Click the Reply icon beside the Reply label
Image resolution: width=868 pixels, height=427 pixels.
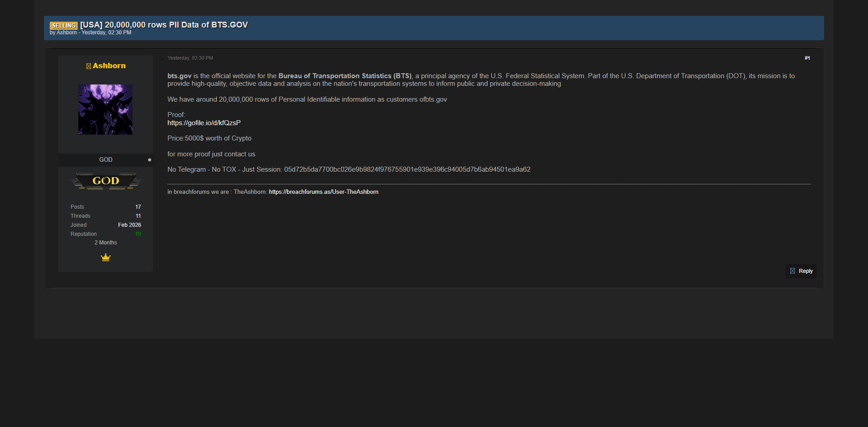click(792, 271)
